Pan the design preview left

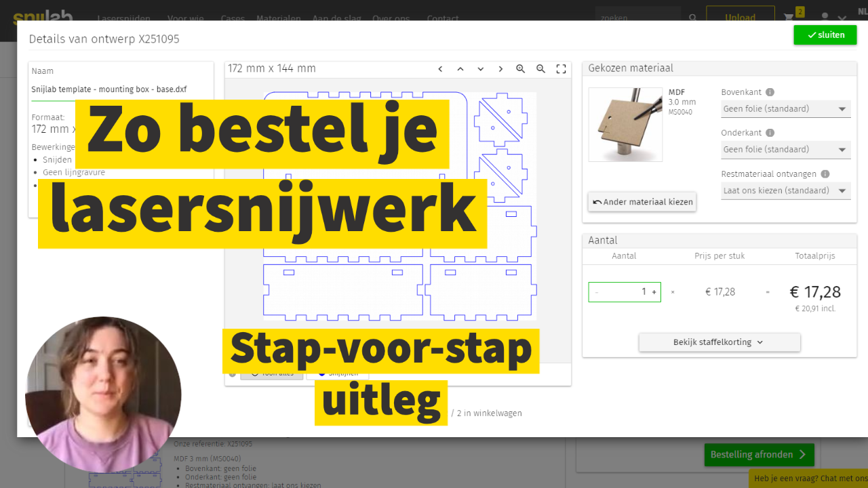440,69
